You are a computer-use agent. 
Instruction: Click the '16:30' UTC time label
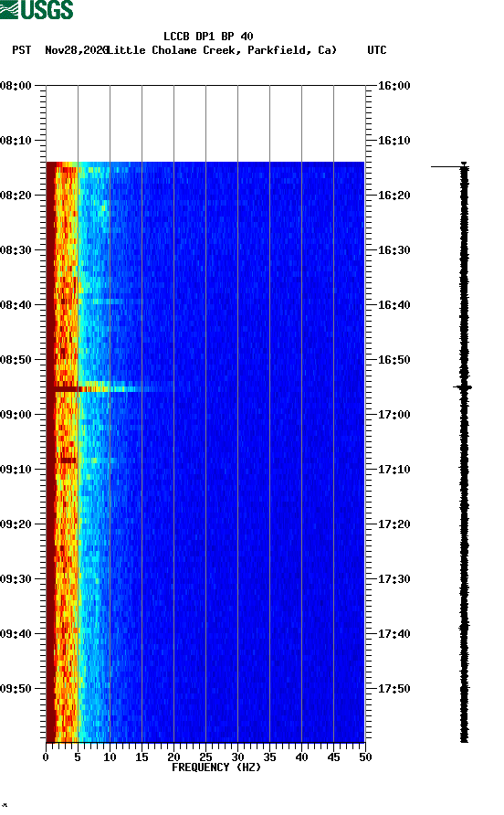pyautogui.click(x=394, y=250)
